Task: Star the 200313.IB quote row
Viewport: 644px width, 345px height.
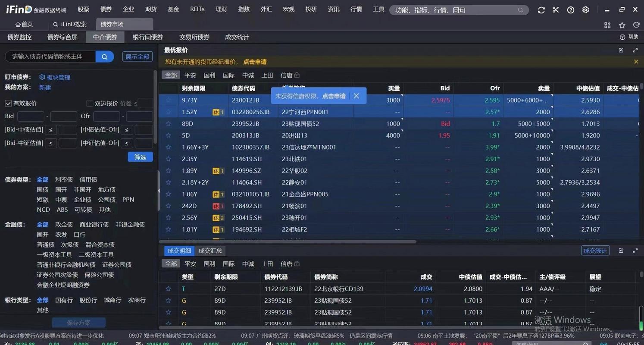Action: [169, 135]
